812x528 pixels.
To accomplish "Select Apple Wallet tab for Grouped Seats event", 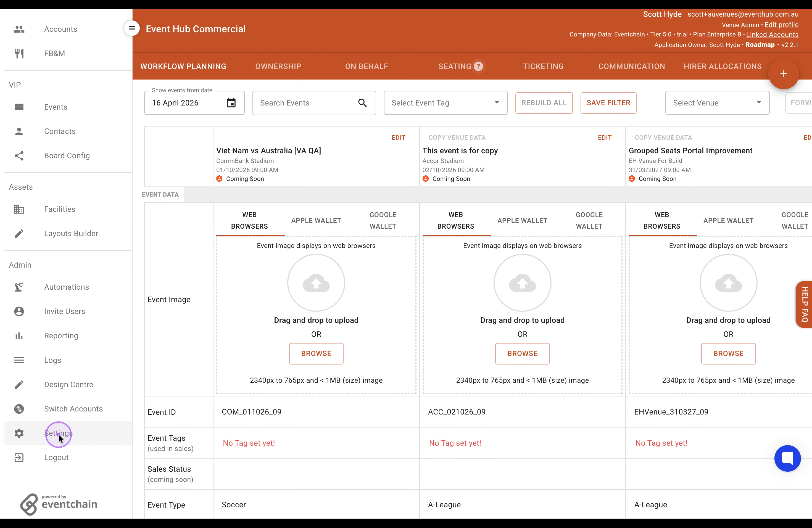I will point(728,221).
